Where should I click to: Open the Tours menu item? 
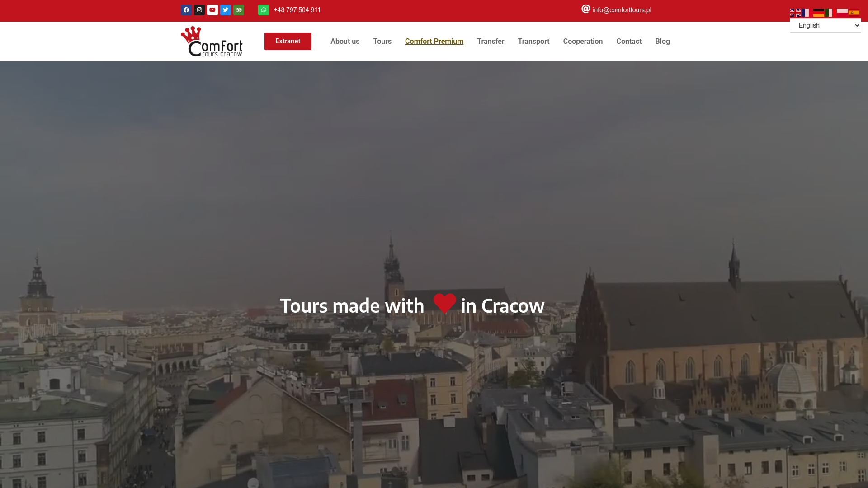click(382, 41)
